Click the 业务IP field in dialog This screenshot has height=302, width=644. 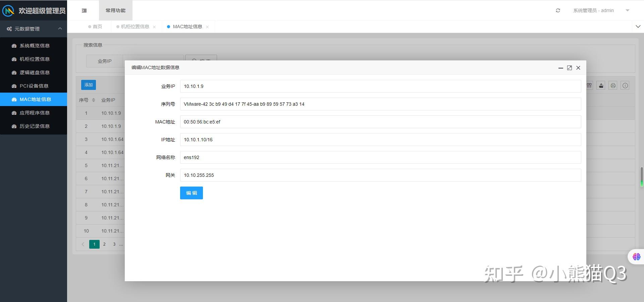(x=380, y=86)
